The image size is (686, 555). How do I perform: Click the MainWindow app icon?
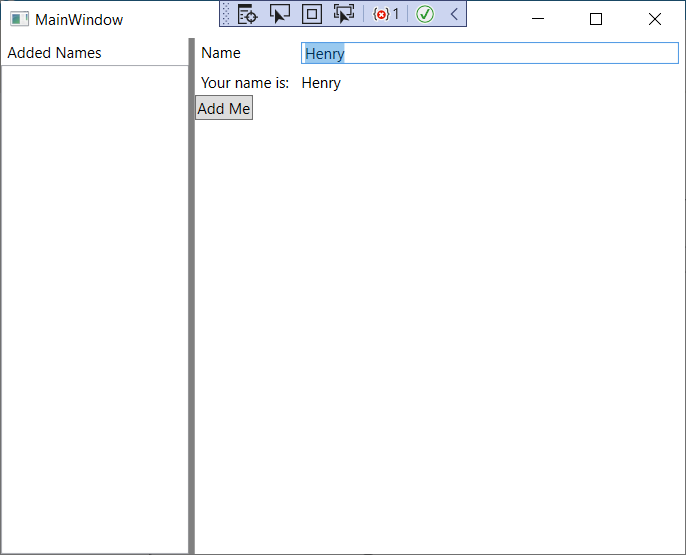19,19
